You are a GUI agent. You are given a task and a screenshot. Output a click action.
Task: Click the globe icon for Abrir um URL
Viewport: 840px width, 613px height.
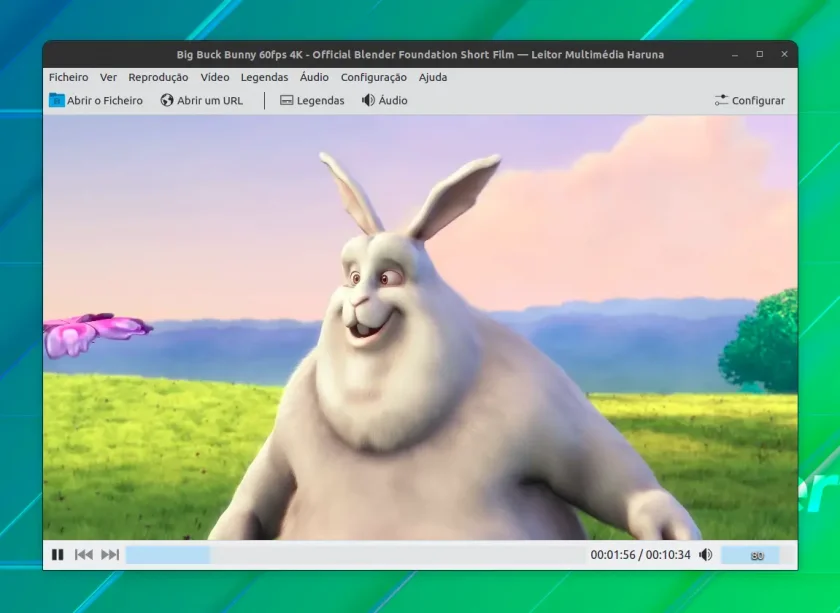click(167, 100)
